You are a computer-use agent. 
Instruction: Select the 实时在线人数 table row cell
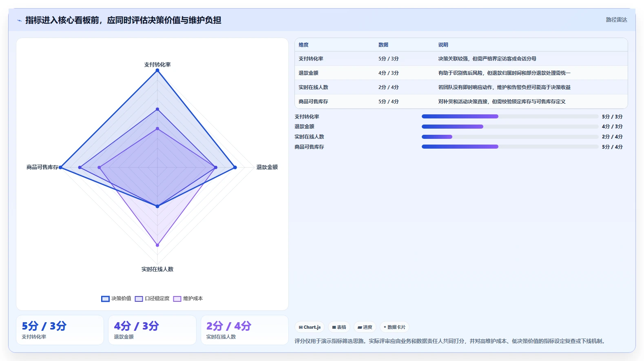click(x=313, y=87)
